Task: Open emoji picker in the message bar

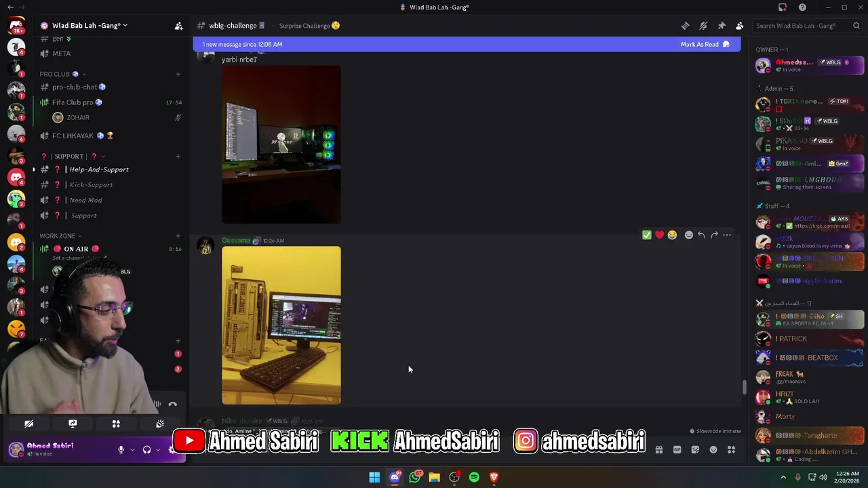Action: coord(713,449)
